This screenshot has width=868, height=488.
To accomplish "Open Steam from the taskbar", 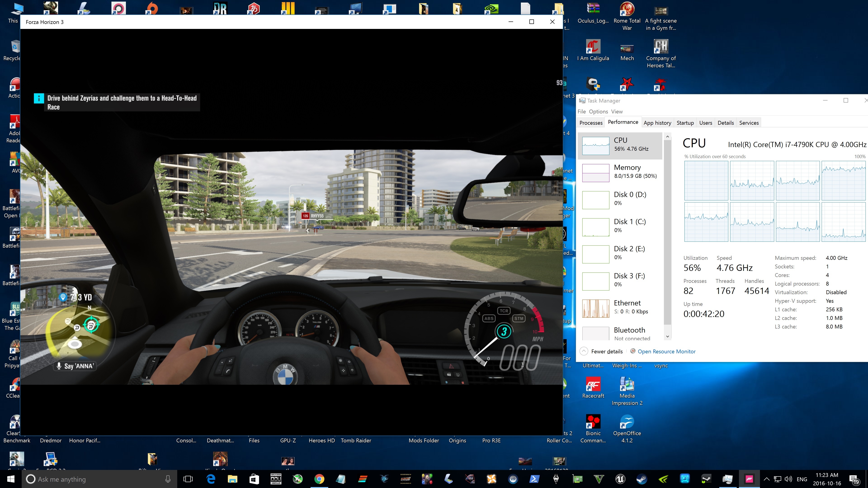I will coord(642,479).
